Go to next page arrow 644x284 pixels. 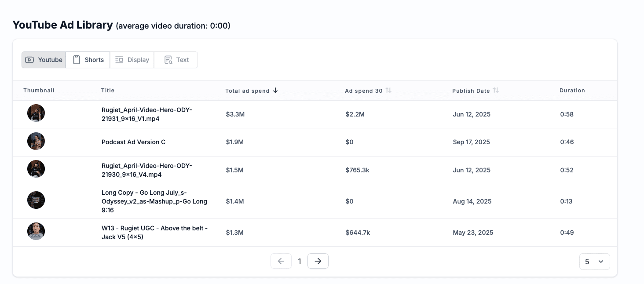pos(318,261)
